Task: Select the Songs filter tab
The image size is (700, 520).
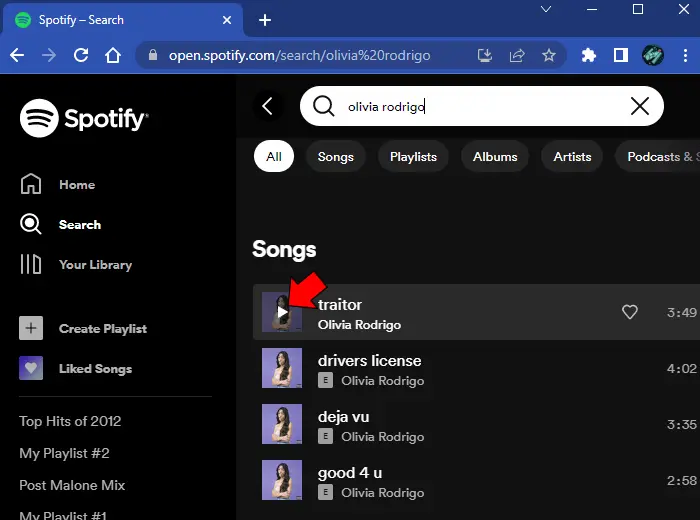Action: point(336,157)
